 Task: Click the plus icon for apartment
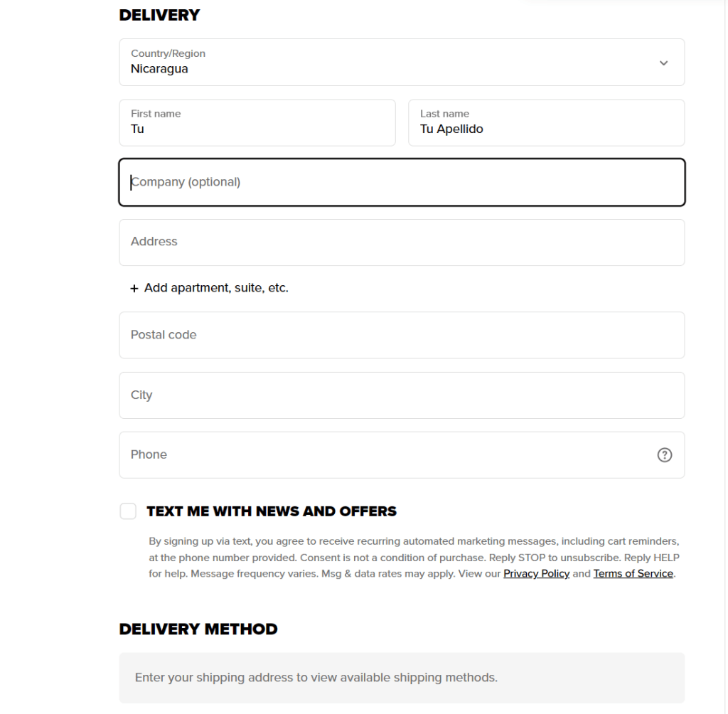(x=134, y=289)
